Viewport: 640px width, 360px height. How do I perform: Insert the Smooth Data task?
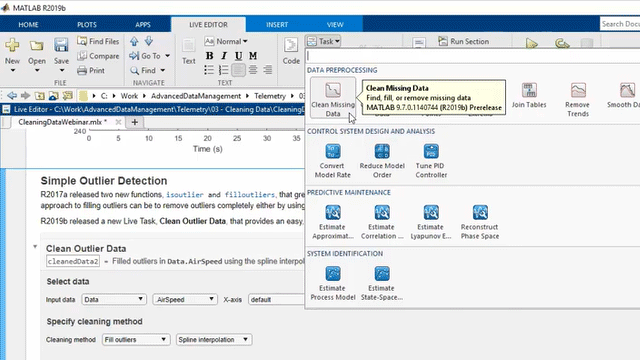pos(624,96)
